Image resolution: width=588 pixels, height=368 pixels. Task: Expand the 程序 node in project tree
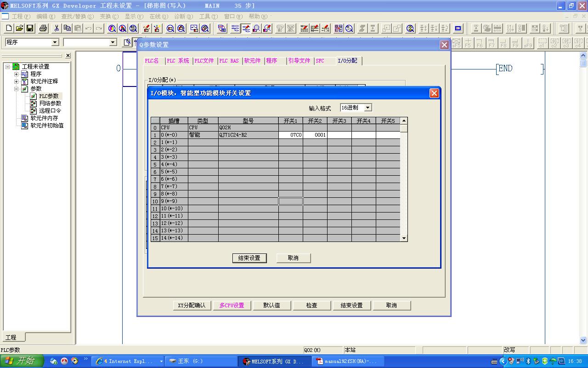[16, 74]
